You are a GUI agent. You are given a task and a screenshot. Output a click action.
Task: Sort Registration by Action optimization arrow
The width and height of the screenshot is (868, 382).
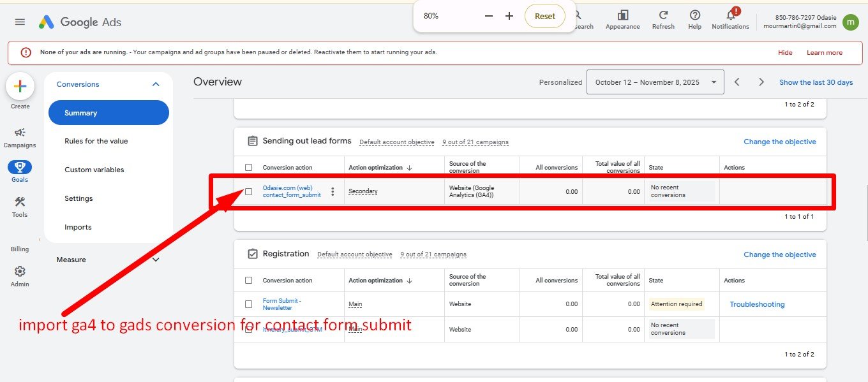point(409,281)
